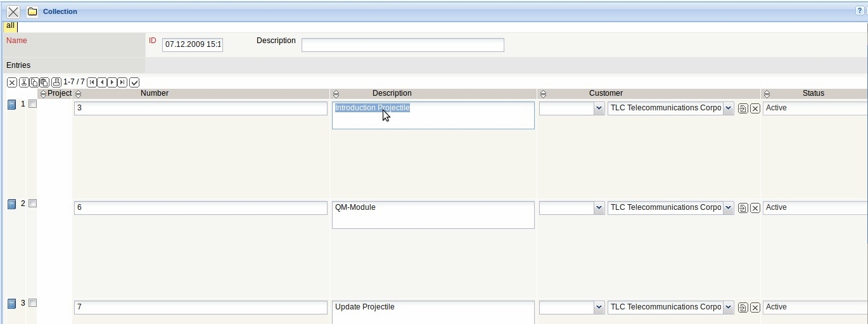Open project book icon for row 1
This screenshot has height=324, width=868.
(x=11, y=105)
